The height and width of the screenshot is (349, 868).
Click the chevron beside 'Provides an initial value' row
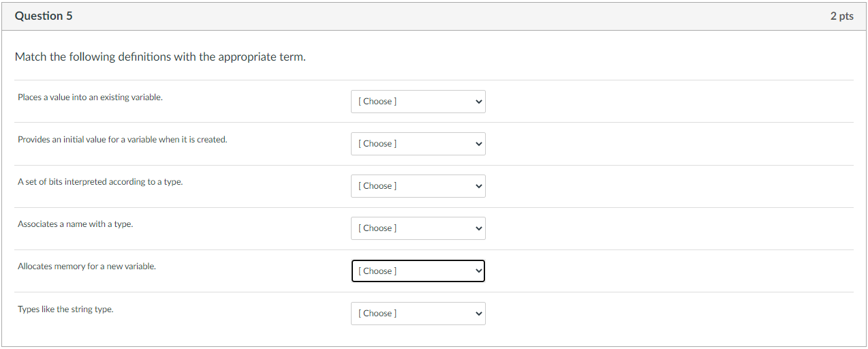[479, 145]
